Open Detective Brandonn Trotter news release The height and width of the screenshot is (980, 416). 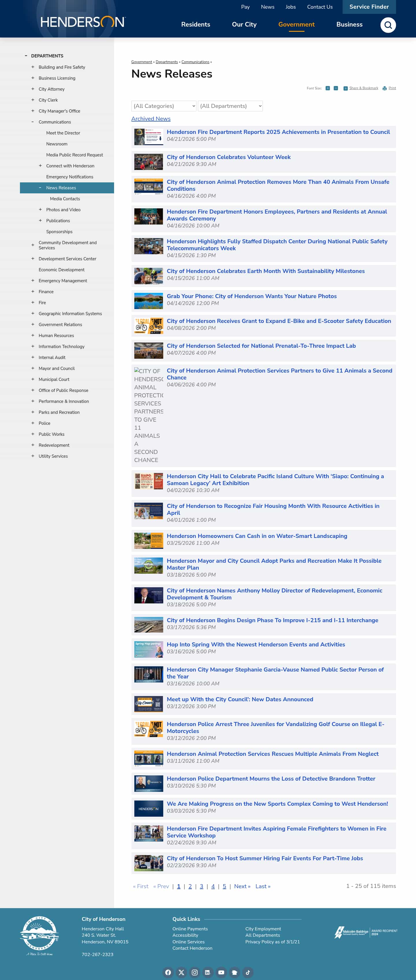[x=271, y=779]
